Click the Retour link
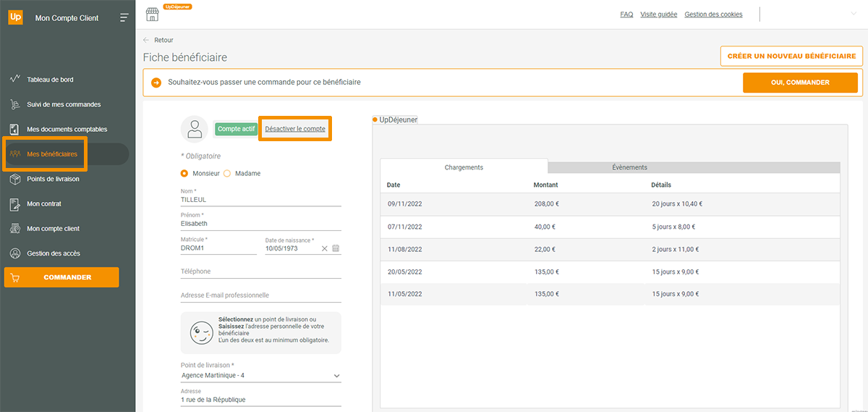868x412 pixels. (163, 40)
